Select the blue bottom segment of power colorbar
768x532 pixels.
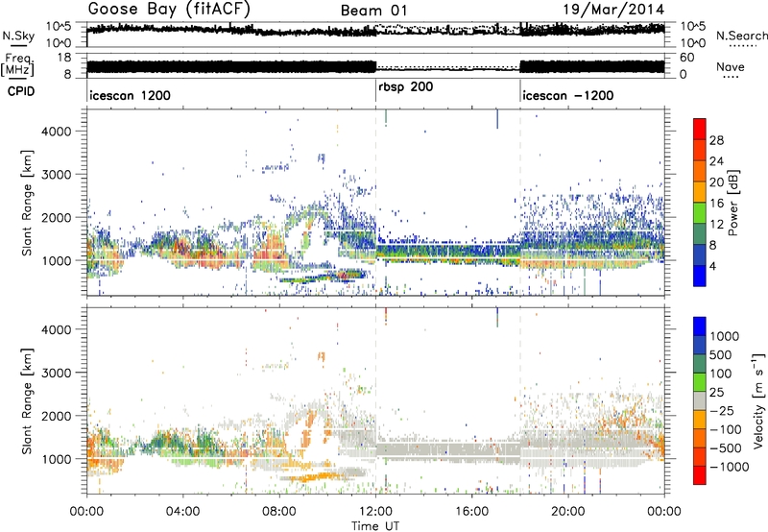click(x=700, y=276)
